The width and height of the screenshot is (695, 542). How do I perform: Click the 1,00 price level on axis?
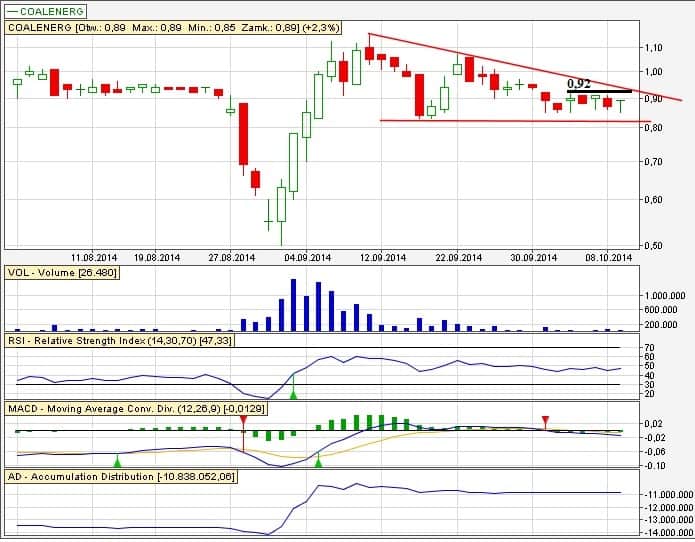tap(655, 72)
